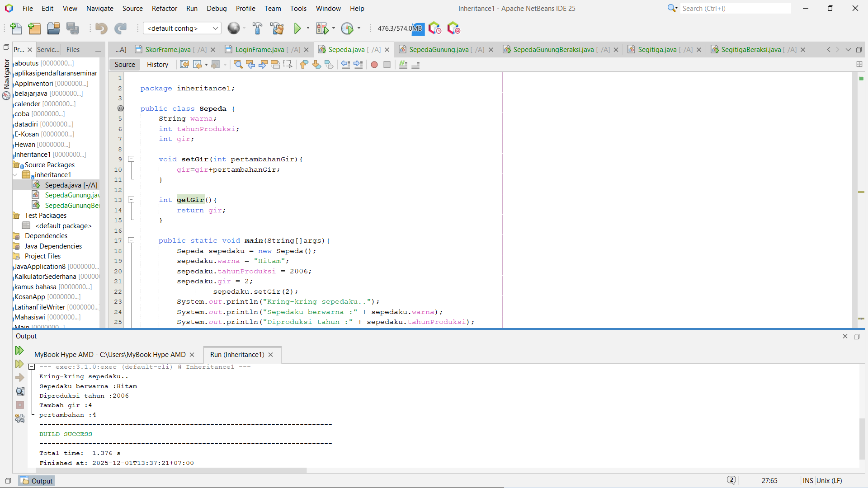Toggle rectangular selection icon in editor toolbar
868x488 pixels.
point(288,65)
